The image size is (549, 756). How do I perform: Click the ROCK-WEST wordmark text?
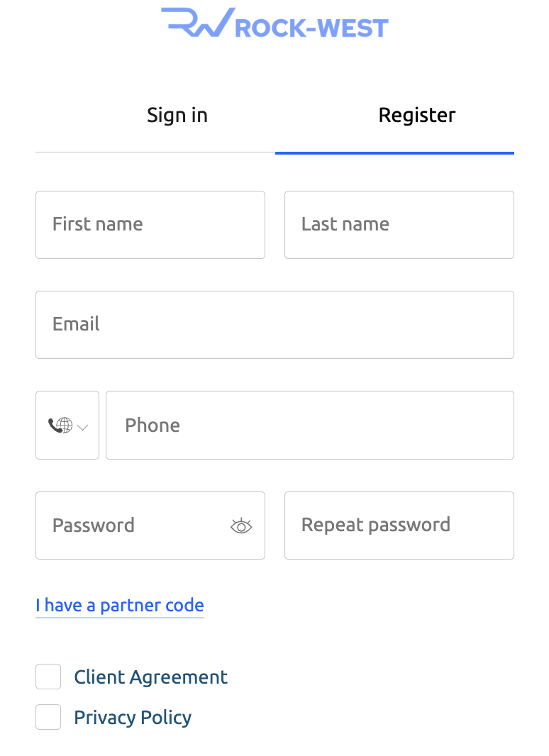[311, 28]
